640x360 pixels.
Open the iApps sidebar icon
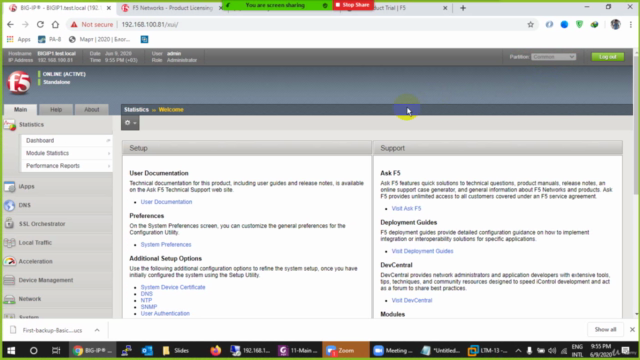tap(9, 187)
